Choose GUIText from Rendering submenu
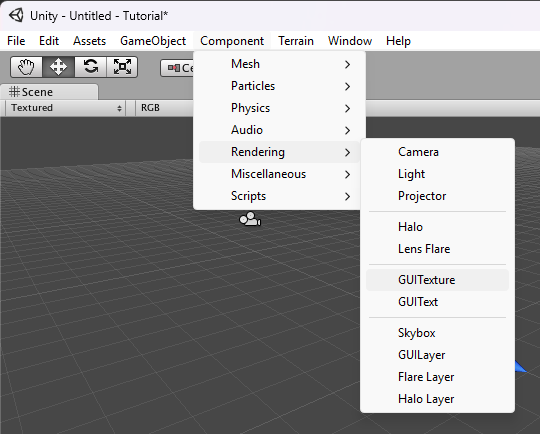The image size is (540, 434). pyautogui.click(x=437, y=302)
